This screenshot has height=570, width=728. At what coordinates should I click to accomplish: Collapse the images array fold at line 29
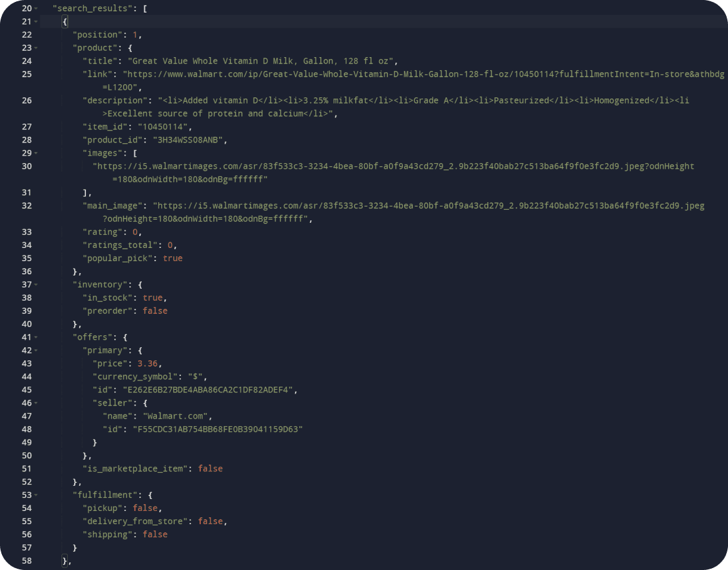(x=36, y=153)
